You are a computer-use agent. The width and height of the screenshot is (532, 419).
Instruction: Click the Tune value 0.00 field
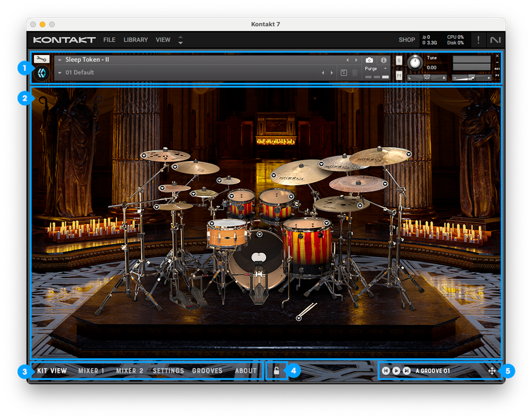(x=432, y=68)
